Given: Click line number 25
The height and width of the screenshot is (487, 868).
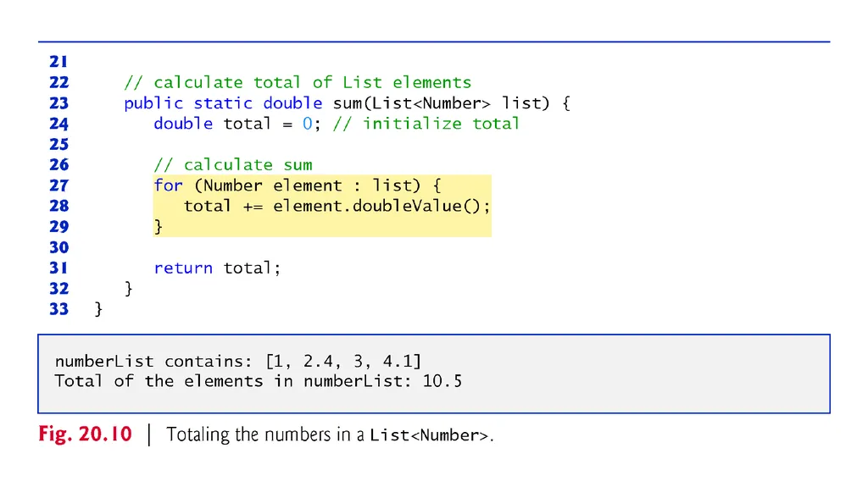Looking at the screenshot, I should (x=58, y=145).
